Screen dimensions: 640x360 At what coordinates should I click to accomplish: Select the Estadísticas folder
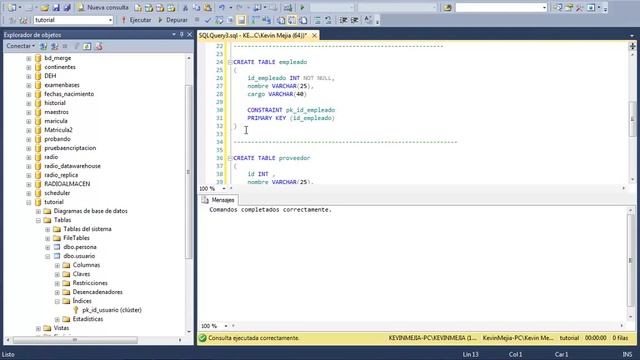pos(88,319)
